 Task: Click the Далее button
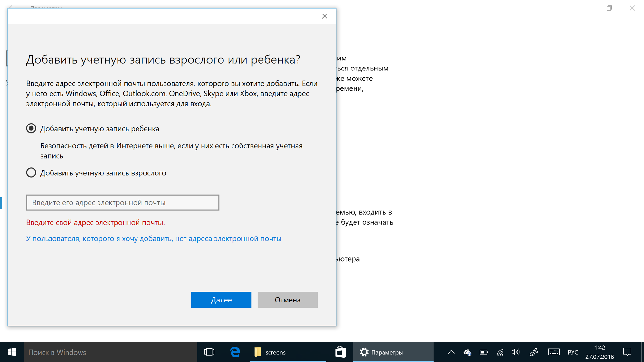tap(221, 300)
